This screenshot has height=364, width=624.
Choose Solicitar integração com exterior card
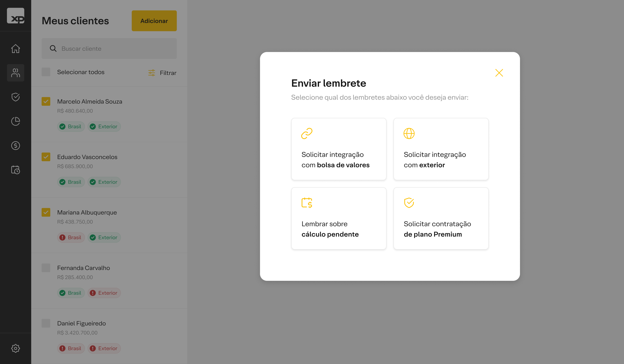pyautogui.click(x=441, y=149)
